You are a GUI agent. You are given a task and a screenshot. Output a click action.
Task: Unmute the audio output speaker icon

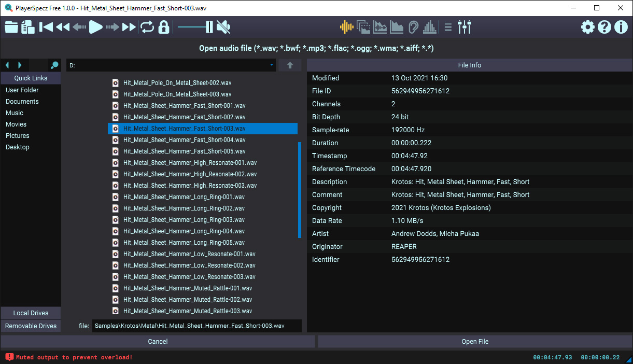[223, 27]
